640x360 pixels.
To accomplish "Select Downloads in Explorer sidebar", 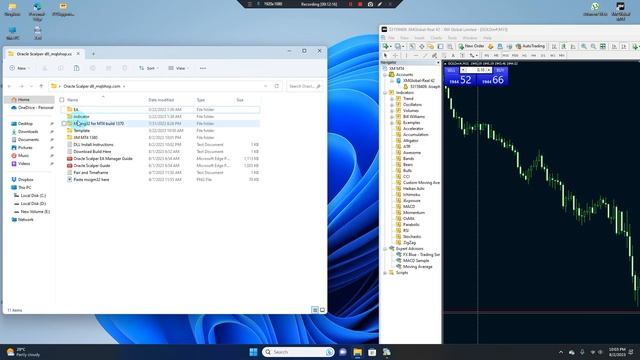I will [28, 131].
